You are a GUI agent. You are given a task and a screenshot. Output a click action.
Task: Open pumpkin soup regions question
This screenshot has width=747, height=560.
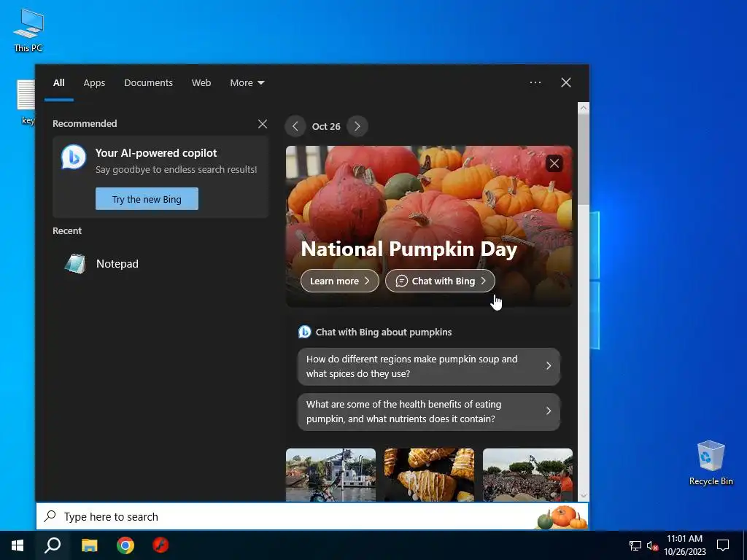[429, 366]
